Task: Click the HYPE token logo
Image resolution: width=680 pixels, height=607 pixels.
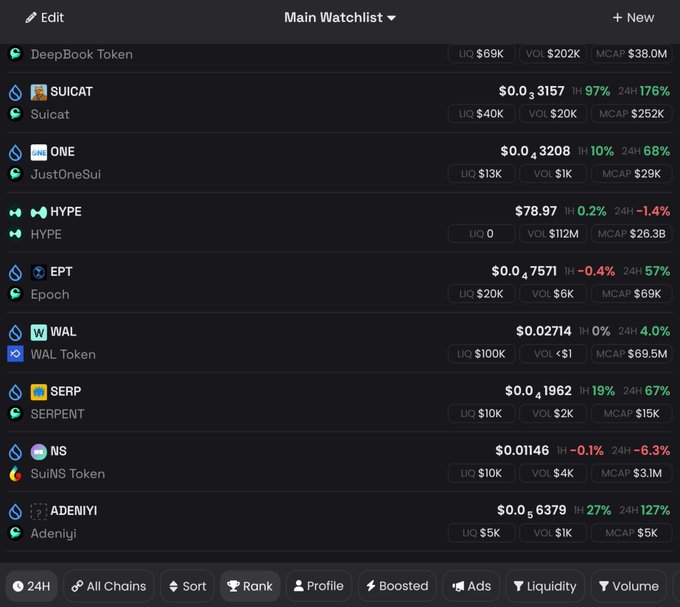Action: pyautogui.click(x=39, y=212)
